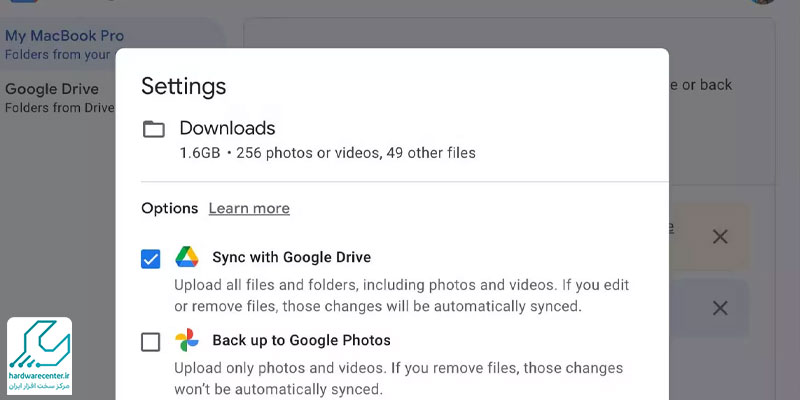Click the 1.6GB folder size details text

(328, 153)
